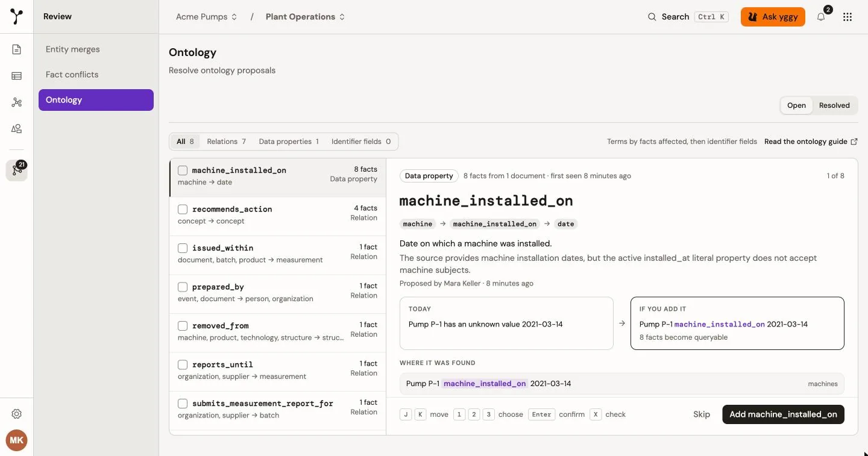Open the yggy logo home icon

point(17,16)
